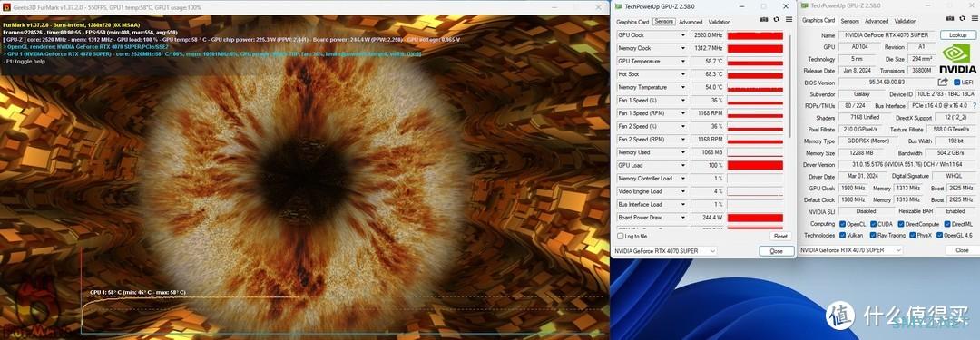Image resolution: width=980 pixels, height=340 pixels.
Task: Toggle the OpenCL checkbox
Action: (842, 224)
